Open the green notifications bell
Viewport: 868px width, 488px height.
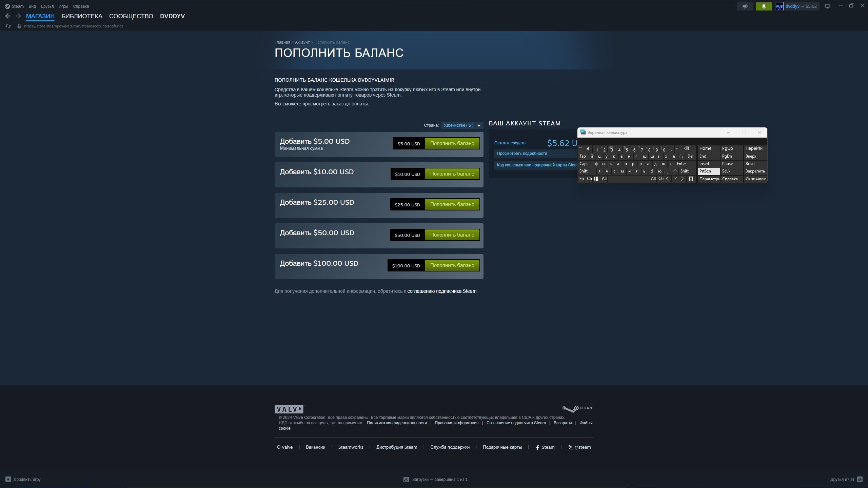coord(764,6)
